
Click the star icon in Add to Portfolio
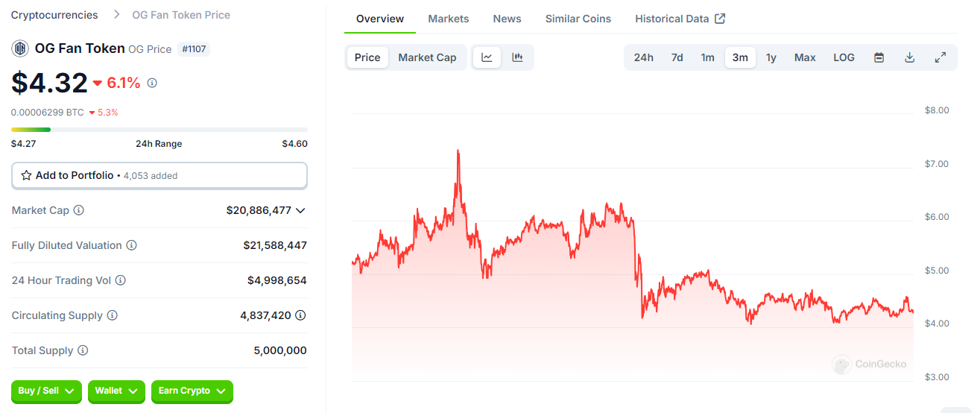27,175
